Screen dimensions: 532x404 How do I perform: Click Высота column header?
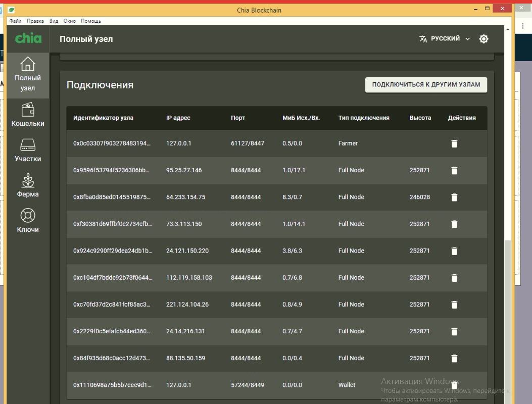[420, 118]
